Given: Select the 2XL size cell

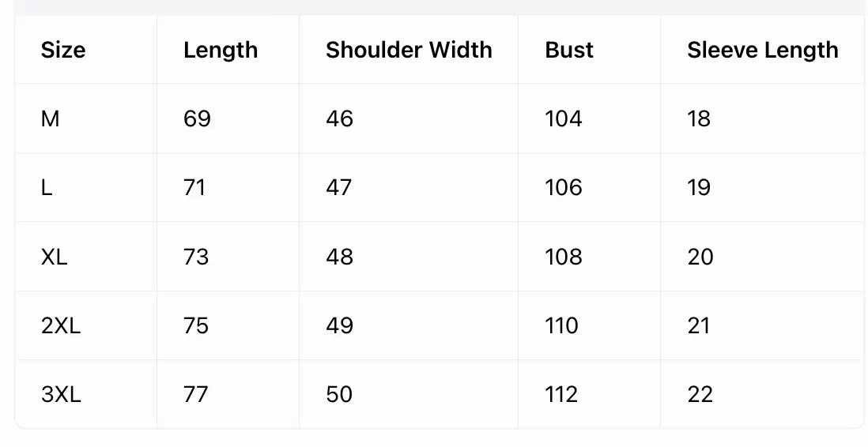Looking at the screenshot, I should click(x=61, y=325).
